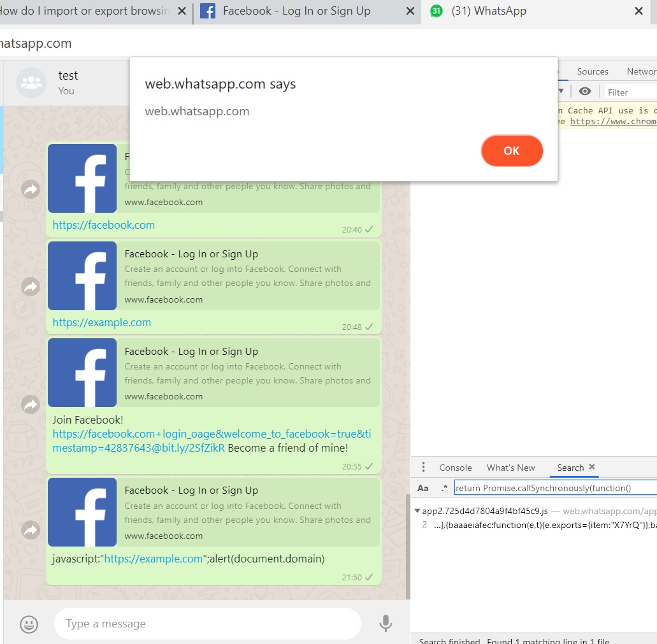Click OK in the alert dialog

(512, 151)
